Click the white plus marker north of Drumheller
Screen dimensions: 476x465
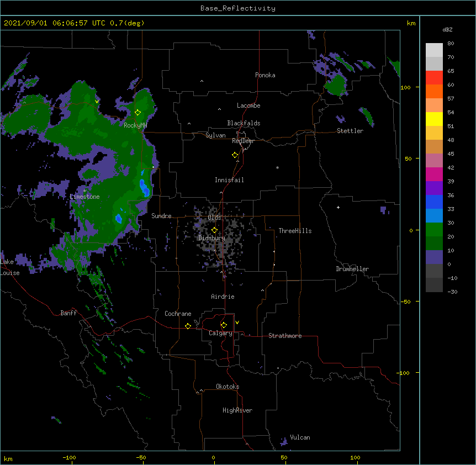338,207
